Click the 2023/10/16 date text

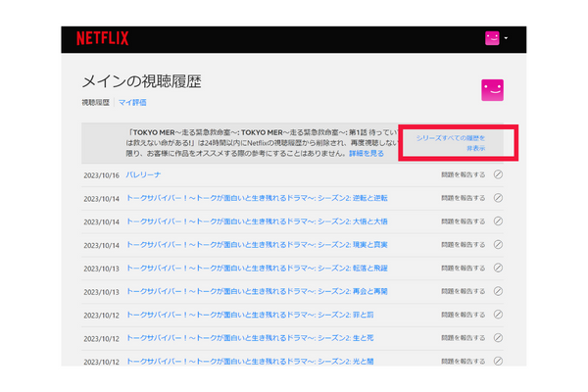[x=101, y=175]
